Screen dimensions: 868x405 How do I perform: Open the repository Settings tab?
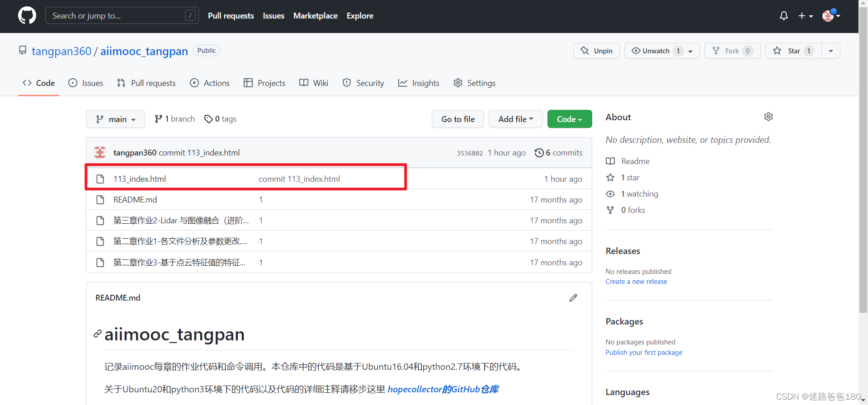474,83
